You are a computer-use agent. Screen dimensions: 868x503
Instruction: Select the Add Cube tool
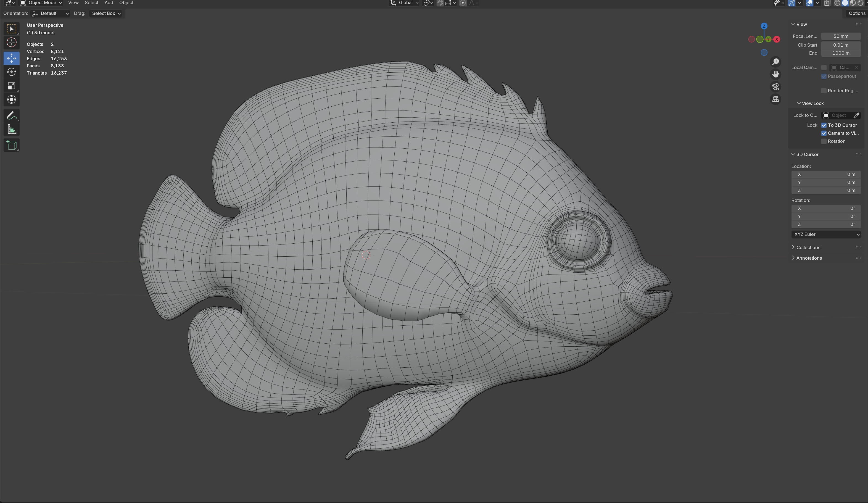[x=11, y=145]
